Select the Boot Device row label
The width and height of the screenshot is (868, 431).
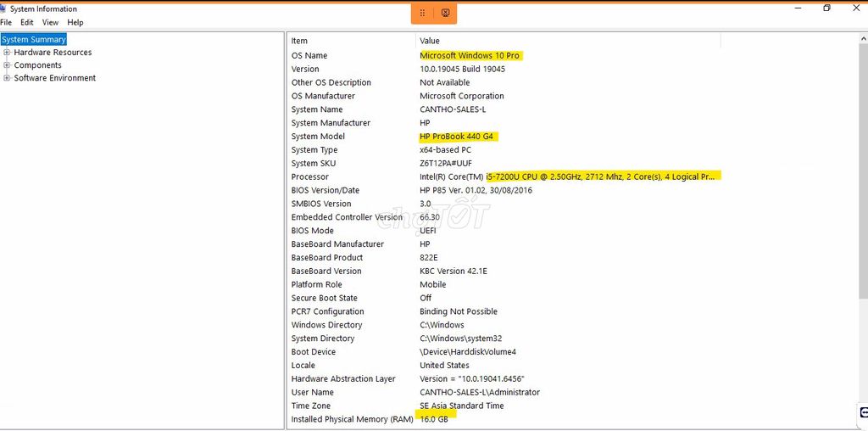[x=314, y=352]
